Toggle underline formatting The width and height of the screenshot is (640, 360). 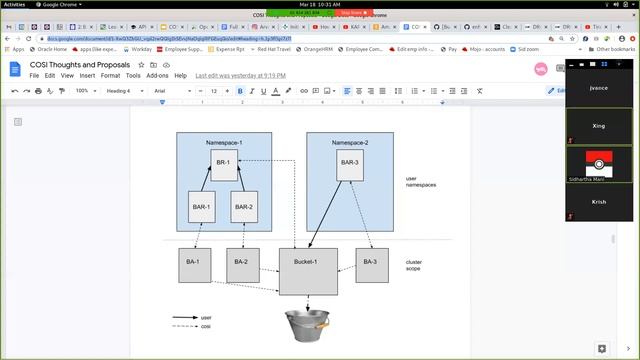(264, 91)
